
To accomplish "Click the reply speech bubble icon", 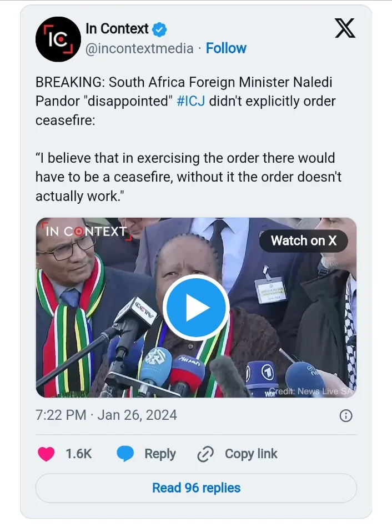I will [x=125, y=454].
